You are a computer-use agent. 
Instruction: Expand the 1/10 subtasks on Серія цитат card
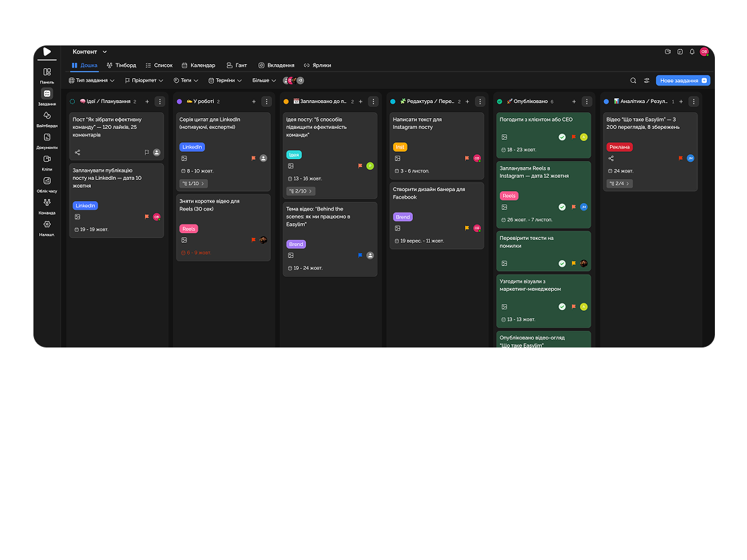point(194,183)
